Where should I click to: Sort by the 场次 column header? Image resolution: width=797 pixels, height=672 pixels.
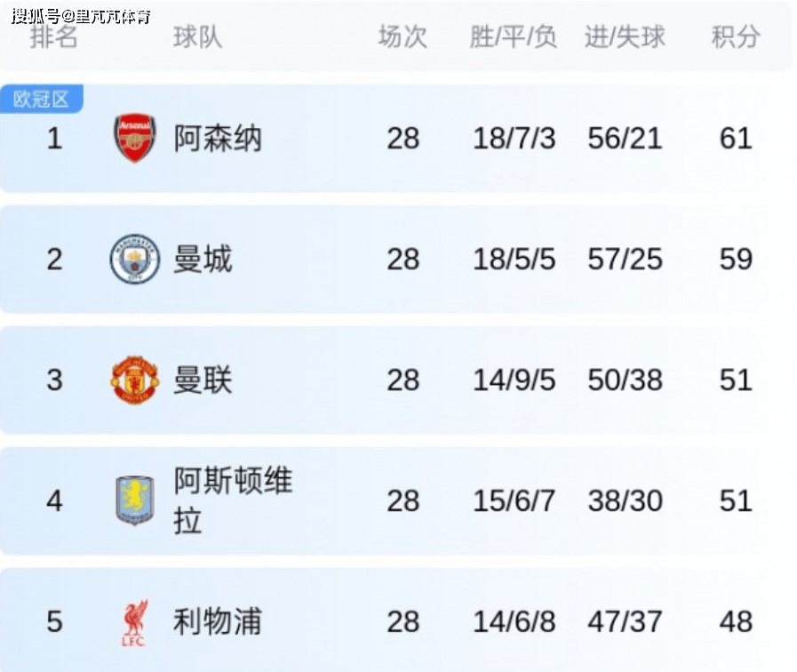pyautogui.click(x=402, y=37)
